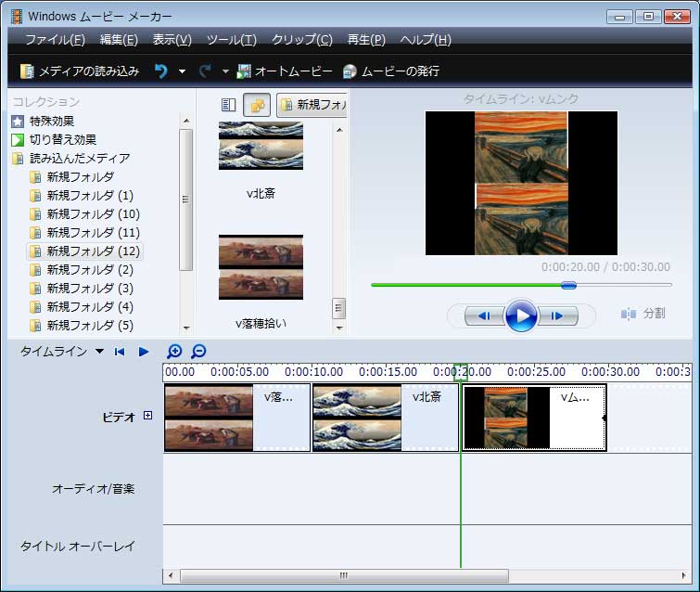The width and height of the screenshot is (700, 592).
Task: Open the Help (ヘルプ) menu
Action: click(x=426, y=40)
